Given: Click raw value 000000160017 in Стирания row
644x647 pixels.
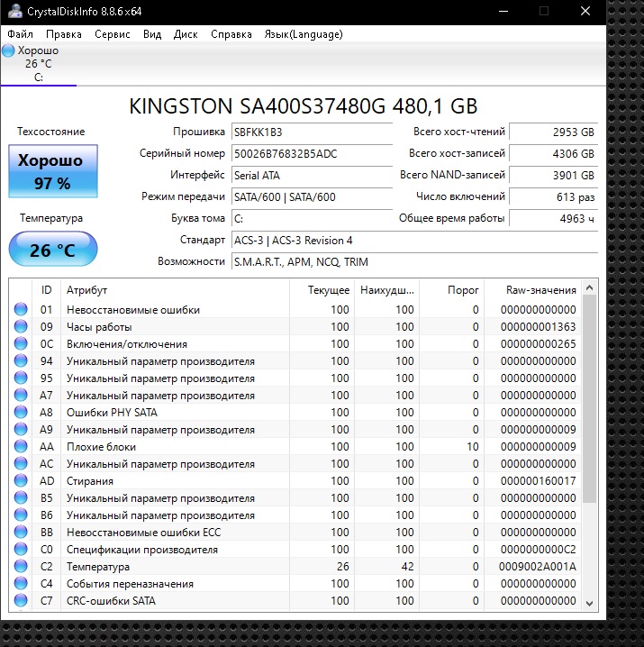Looking at the screenshot, I should pos(538,480).
